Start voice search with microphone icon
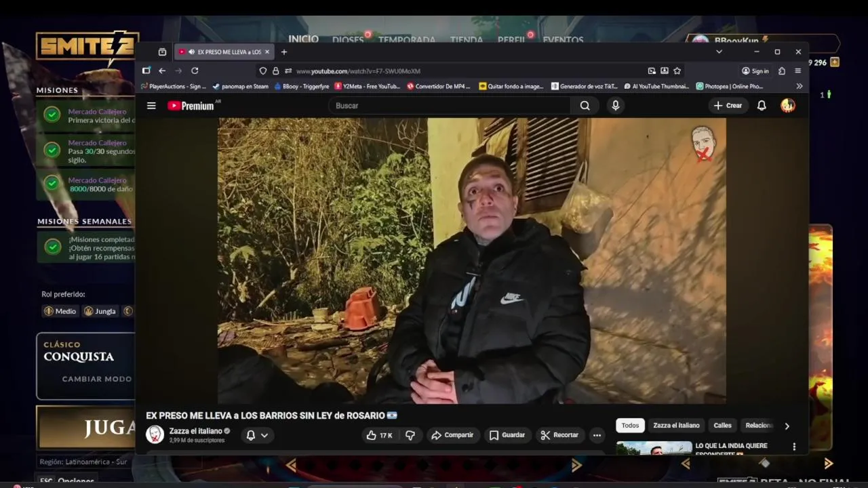This screenshot has height=488, width=868. 615,106
